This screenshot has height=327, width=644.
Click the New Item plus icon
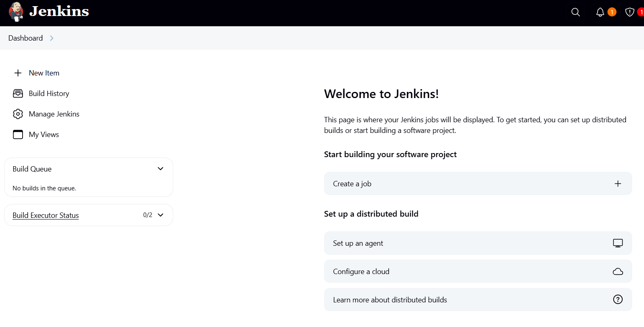tap(18, 73)
